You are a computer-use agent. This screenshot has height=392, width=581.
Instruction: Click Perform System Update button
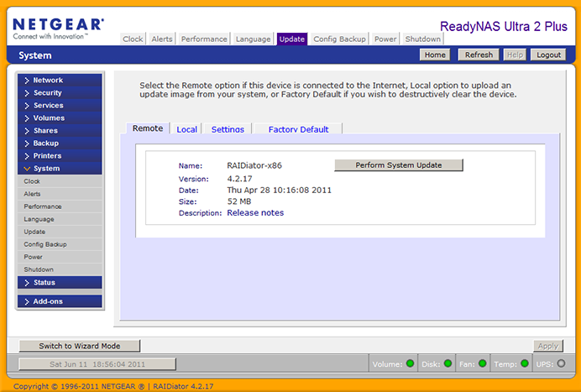[399, 165]
